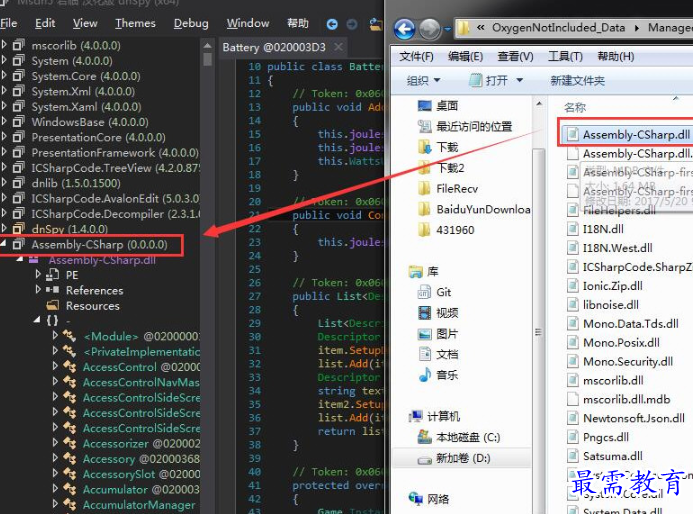693x514 pixels.
Task: Click the Accessorizer class icon
Action: pos(69,443)
